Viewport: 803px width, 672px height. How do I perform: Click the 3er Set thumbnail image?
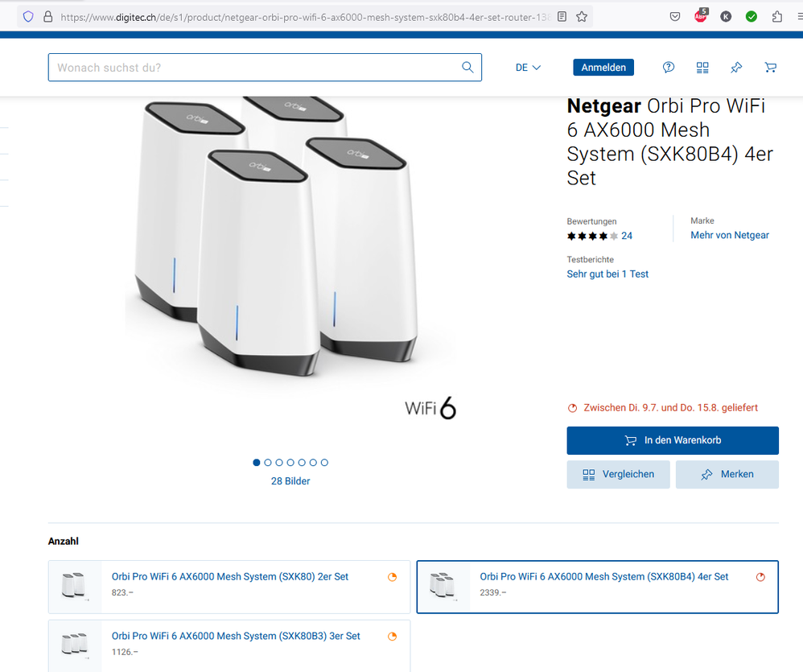pyautogui.click(x=75, y=646)
